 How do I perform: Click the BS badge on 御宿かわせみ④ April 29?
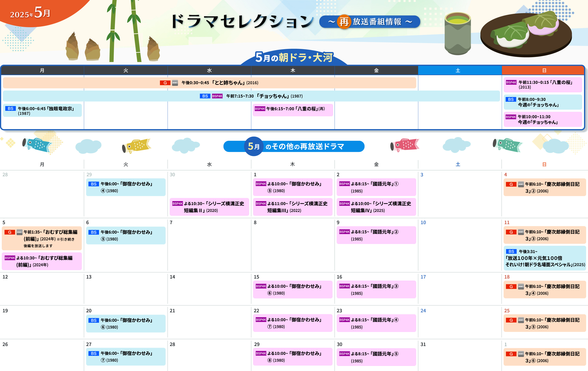click(x=94, y=184)
